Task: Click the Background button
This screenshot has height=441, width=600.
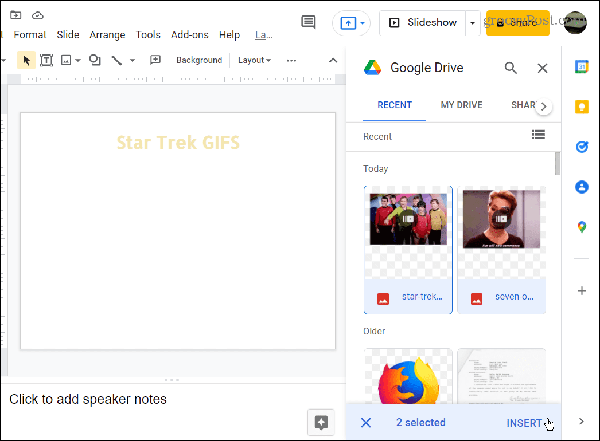Action: [199, 60]
